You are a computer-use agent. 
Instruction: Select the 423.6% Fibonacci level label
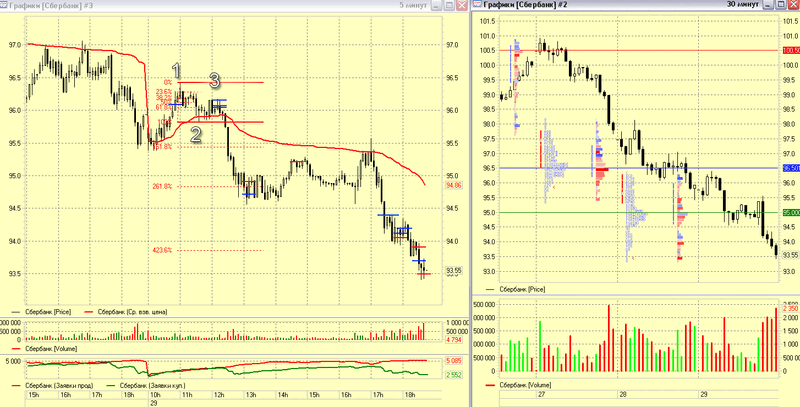162,250
